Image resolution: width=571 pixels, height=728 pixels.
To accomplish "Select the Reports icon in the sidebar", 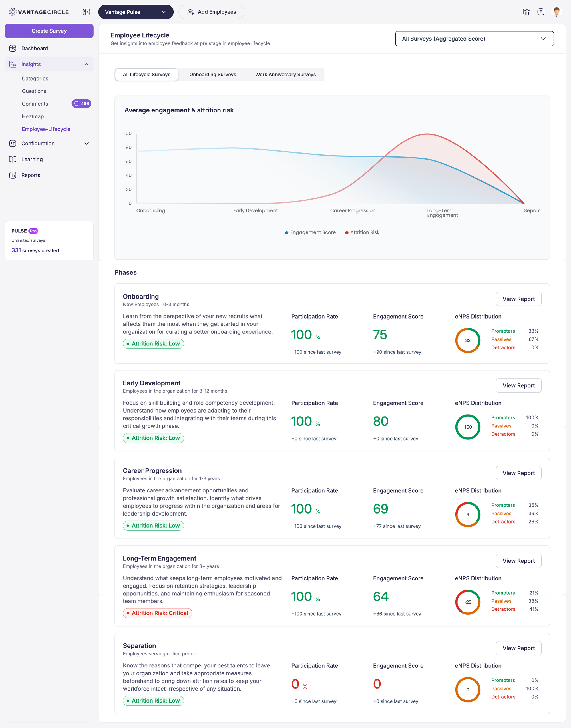I will (x=12, y=175).
